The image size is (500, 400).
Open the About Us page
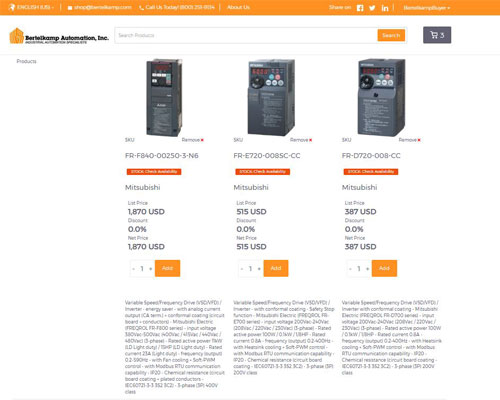238,7
